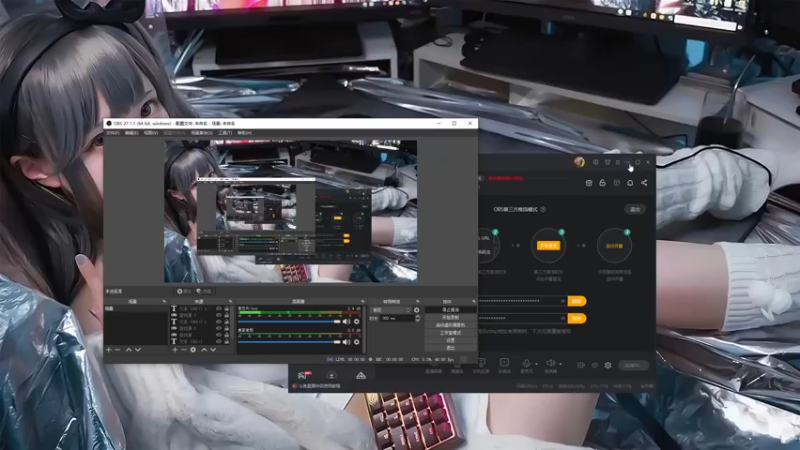The image size is (800, 450).
Task: Click the 工作室模式 button in OBS controls
Action: [x=451, y=333]
